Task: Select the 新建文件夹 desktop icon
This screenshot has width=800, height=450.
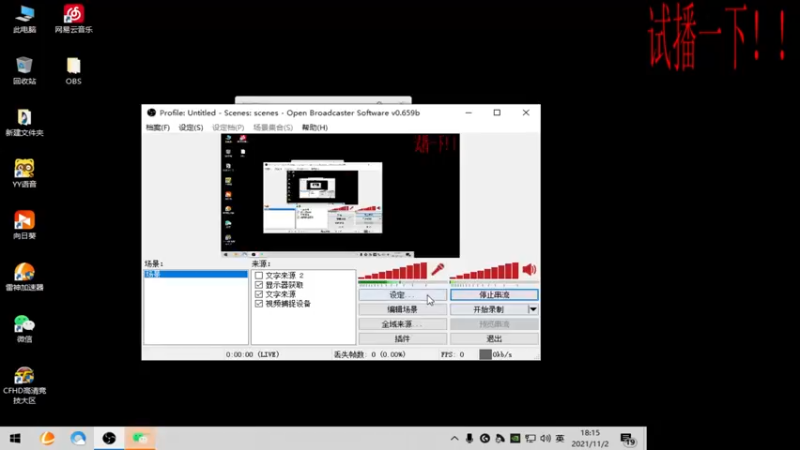Action: pyautogui.click(x=24, y=122)
